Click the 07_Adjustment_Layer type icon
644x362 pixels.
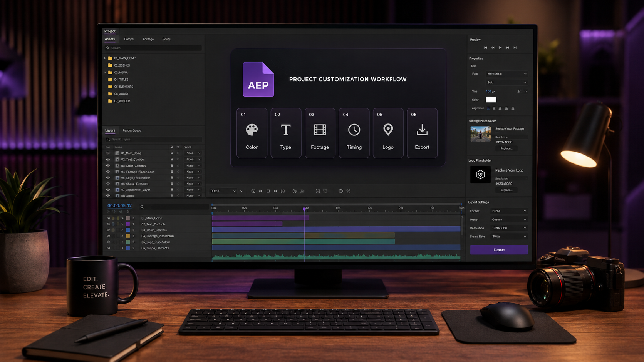(117, 190)
